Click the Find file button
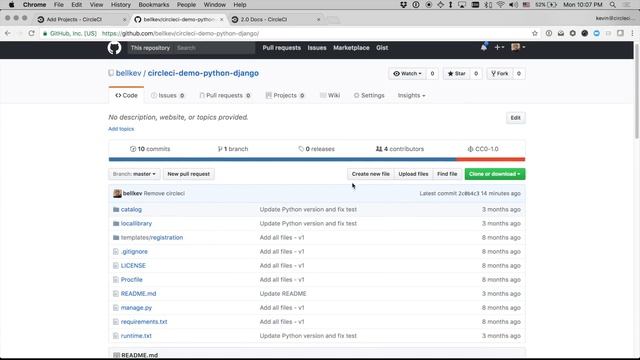The width and height of the screenshot is (640, 360). point(447,174)
